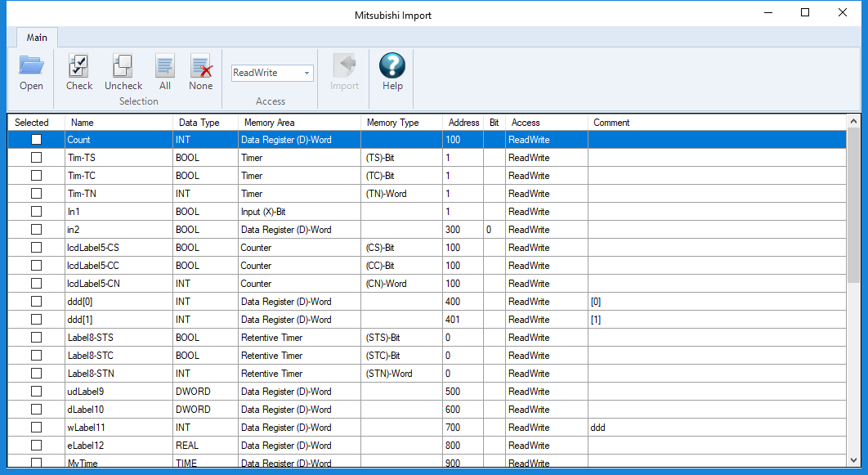
Task: Click the Selected column header
Action: (36, 123)
